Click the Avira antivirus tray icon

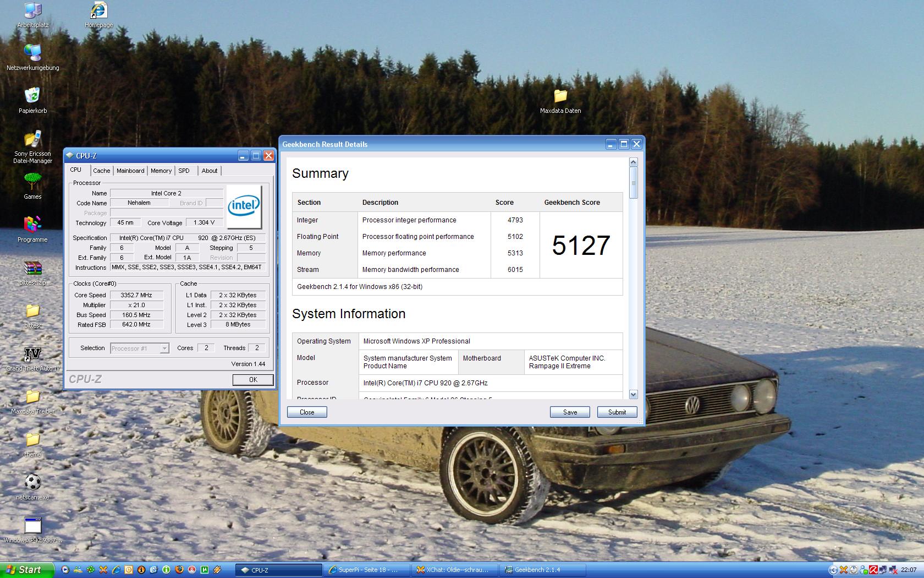coord(873,570)
